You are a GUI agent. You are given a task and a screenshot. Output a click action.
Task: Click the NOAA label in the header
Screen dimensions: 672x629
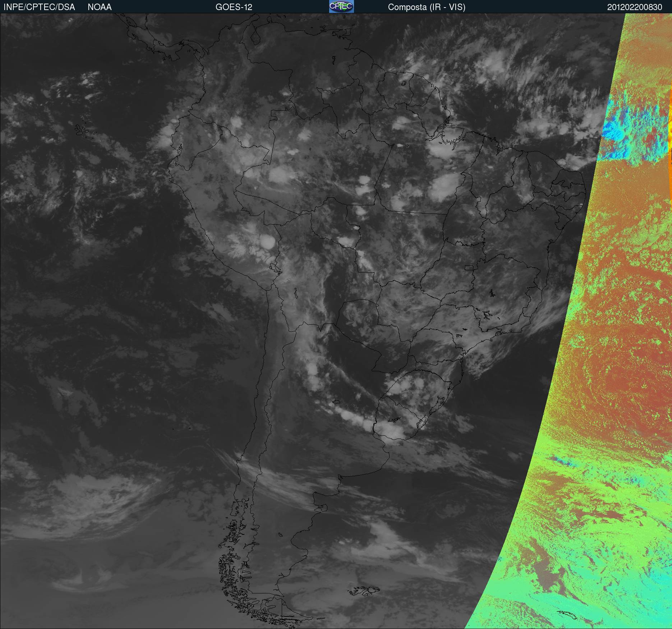tap(100, 7)
